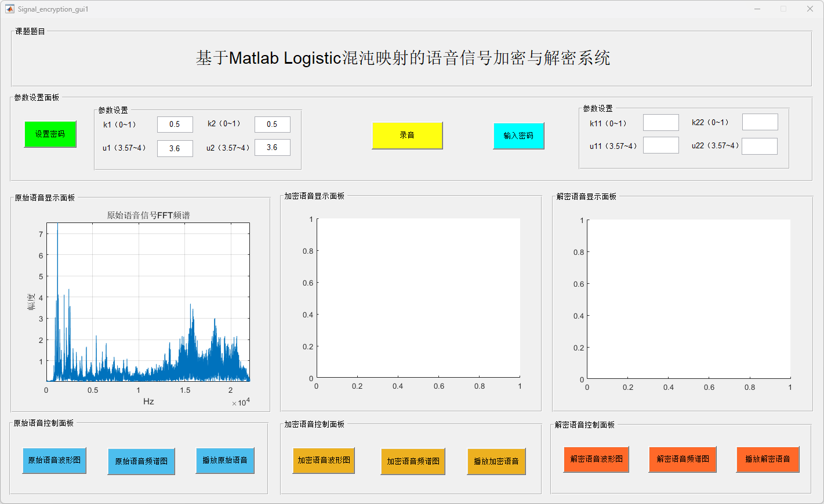
Task: Focus the k1 parameter input field
Action: coord(175,125)
